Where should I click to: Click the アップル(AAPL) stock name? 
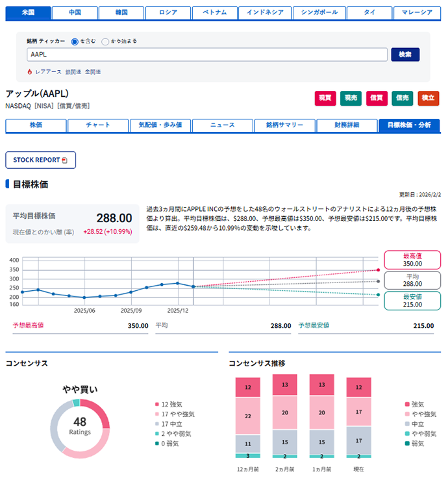coord(37,94)
